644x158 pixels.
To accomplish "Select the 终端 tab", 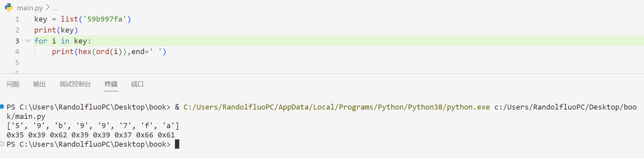I will pyautogui.click(x=111, y=84).
